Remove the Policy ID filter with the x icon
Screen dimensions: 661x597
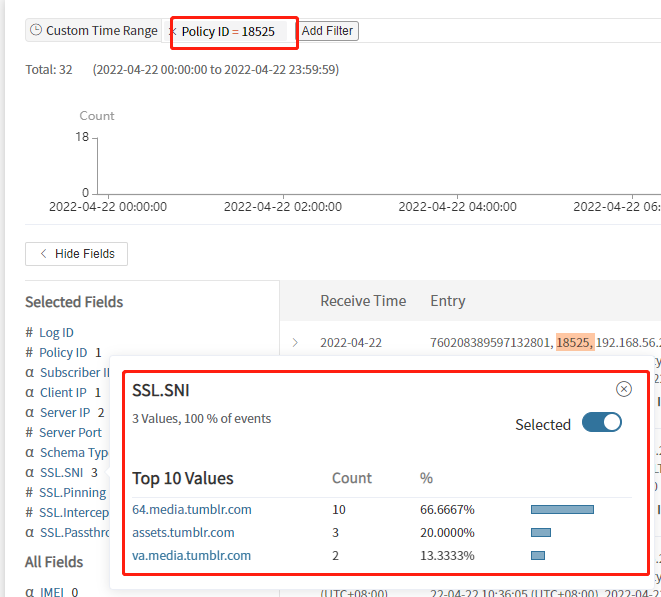(172, 31)
